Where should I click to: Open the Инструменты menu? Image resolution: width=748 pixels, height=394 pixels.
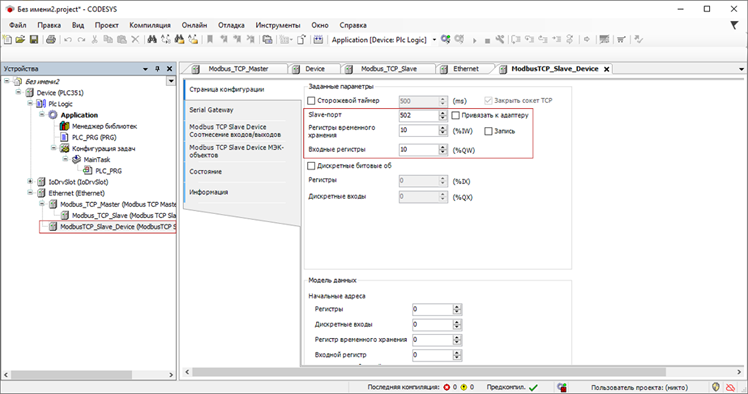point(278,25)
